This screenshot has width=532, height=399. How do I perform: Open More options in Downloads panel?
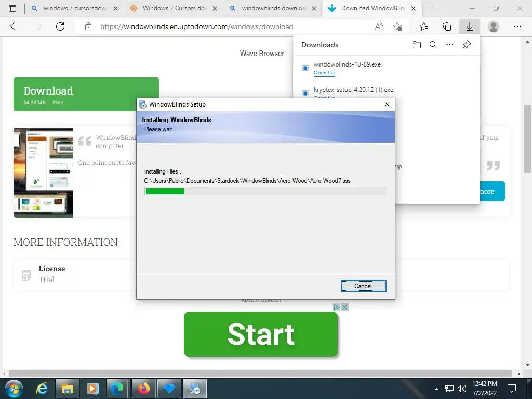coord(450,45)
